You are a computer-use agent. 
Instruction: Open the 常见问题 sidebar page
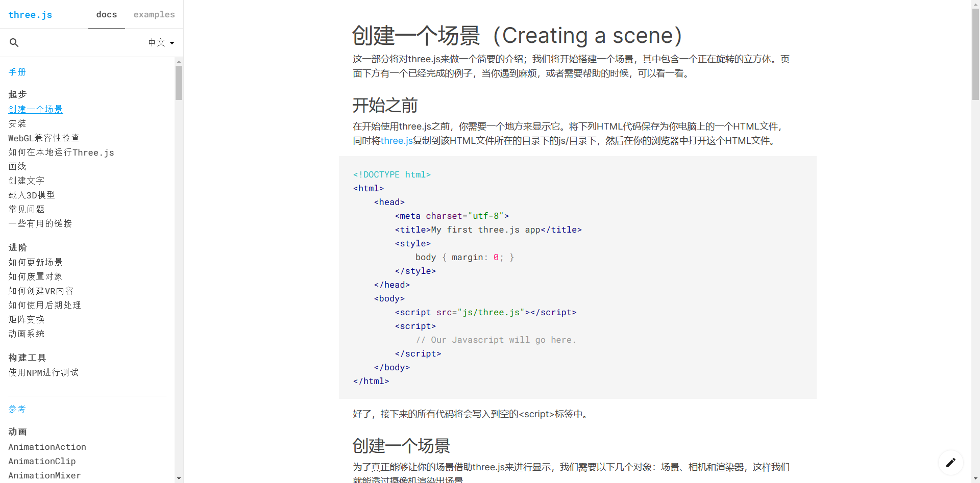tap(27, 209)
